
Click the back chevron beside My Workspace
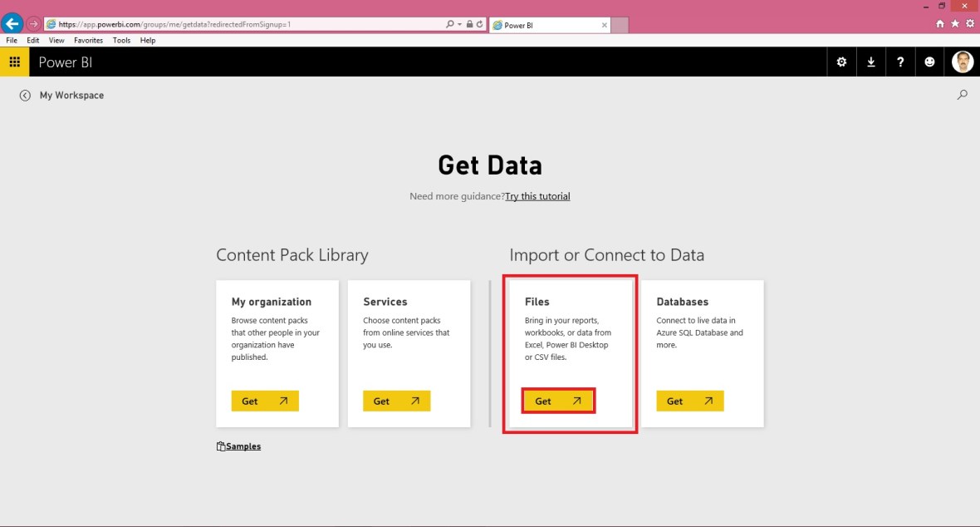click(x=25, y=95)
